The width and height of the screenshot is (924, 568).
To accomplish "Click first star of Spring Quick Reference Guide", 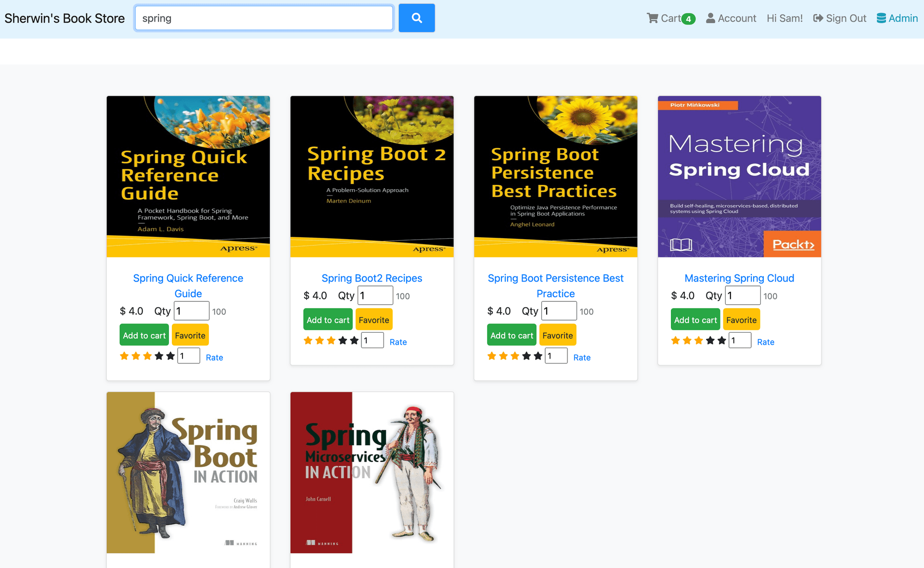I will coord(124,356).
